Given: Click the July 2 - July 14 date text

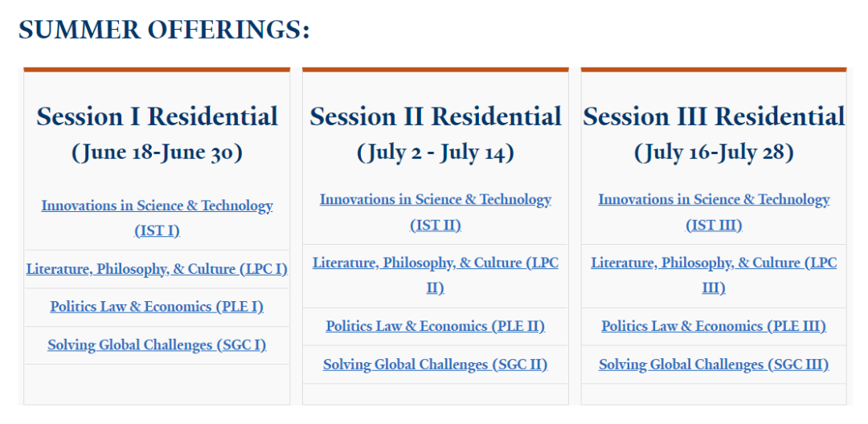Looking at the screenshot, I should click(436, 152).
